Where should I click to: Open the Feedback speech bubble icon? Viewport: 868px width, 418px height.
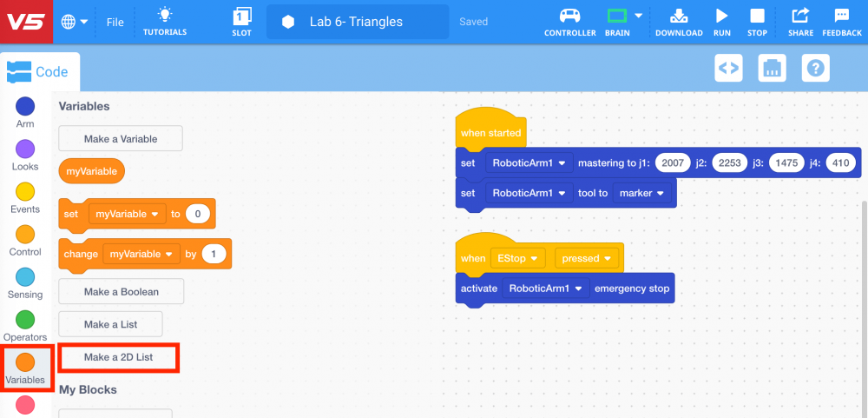pyautogui.click(x=841, y=16)
